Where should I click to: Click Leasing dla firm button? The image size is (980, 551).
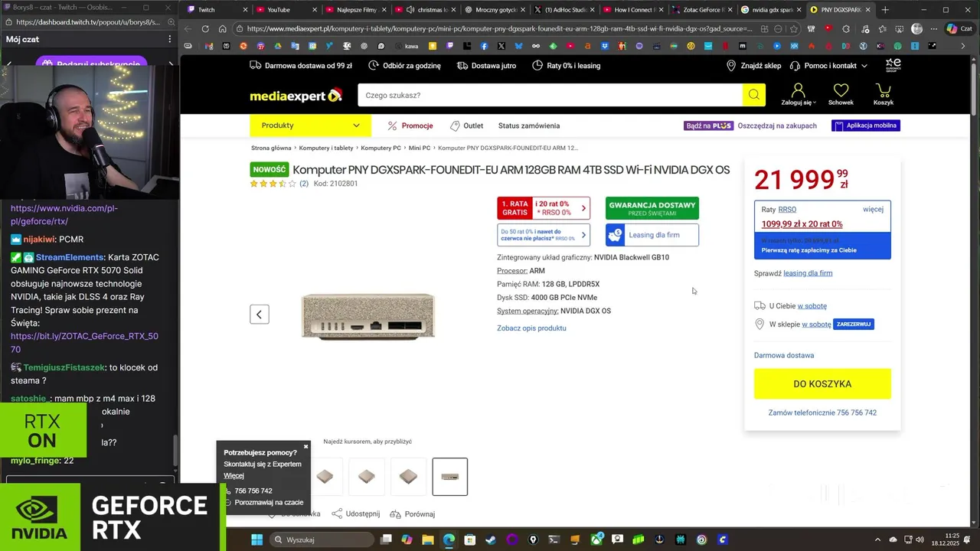[652, 235]
